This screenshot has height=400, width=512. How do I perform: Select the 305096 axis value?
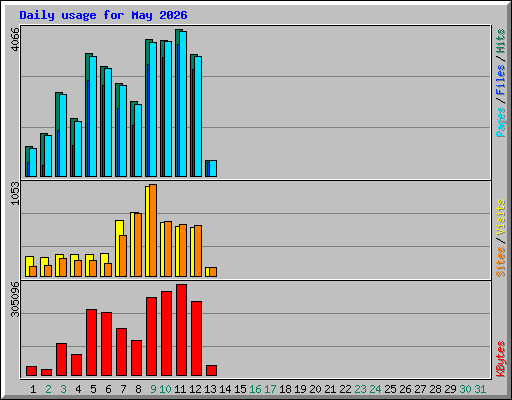(x=15, y=299)
